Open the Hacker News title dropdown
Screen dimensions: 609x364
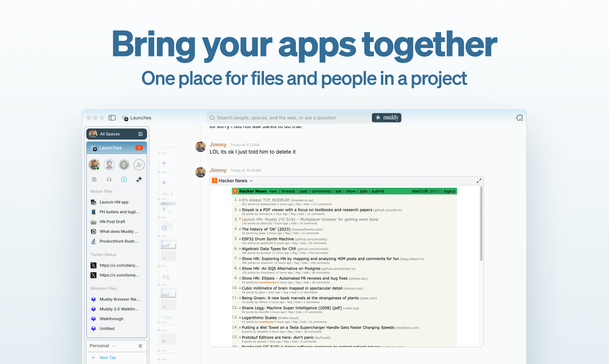(x=251, y=181)
